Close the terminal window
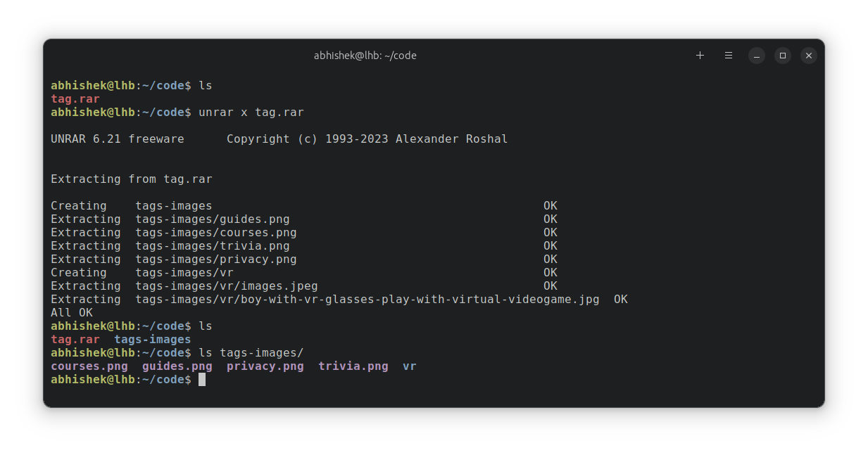 click(809, 56)
